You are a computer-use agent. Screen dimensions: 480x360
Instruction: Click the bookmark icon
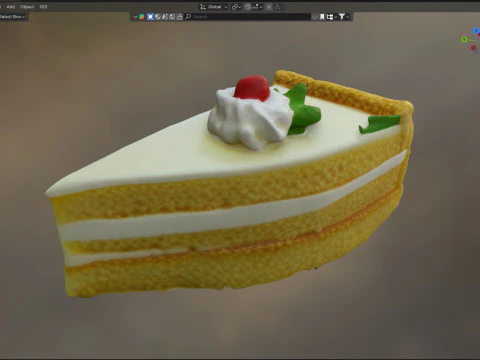click(x=322, y=17)
